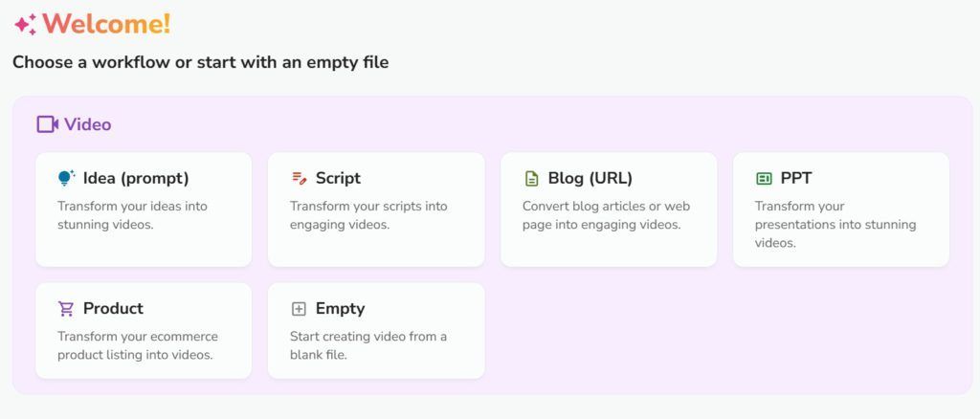This screenshot has width=980, height=419.
Task: Click the red pencil Script icon
Action: coord(299,179)
